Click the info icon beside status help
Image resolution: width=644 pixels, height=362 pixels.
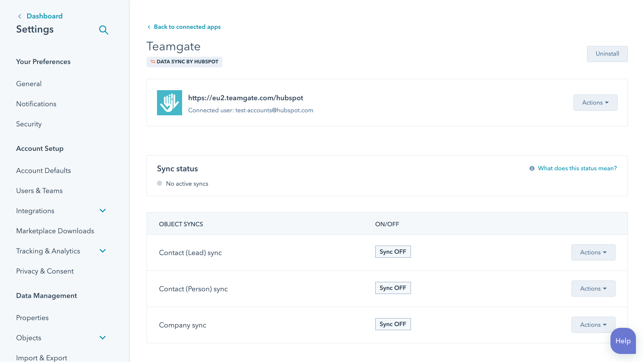[x=532, y=169]
